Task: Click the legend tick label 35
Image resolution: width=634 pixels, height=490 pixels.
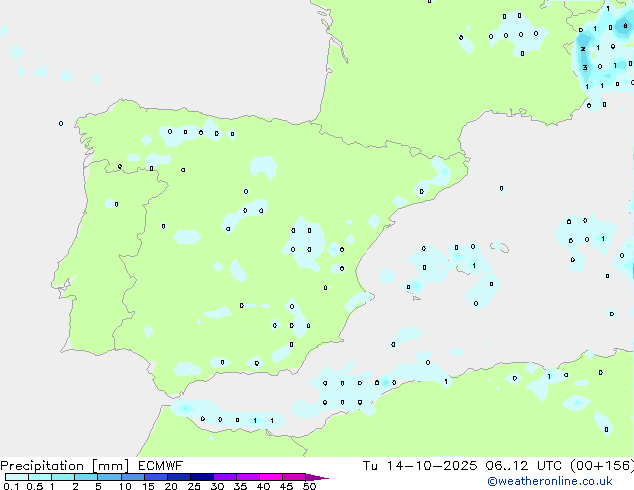Action: click(x=240, y=486)
